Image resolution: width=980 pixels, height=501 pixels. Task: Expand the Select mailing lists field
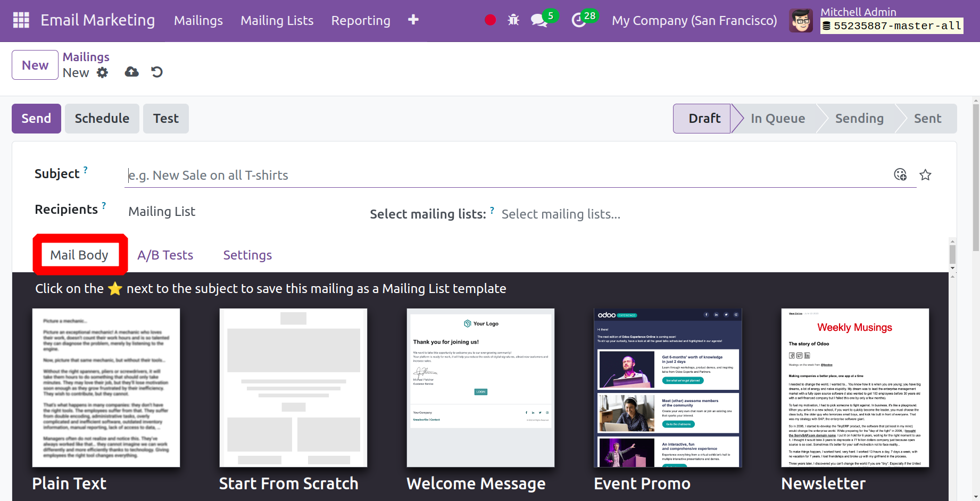pos(561,214)
